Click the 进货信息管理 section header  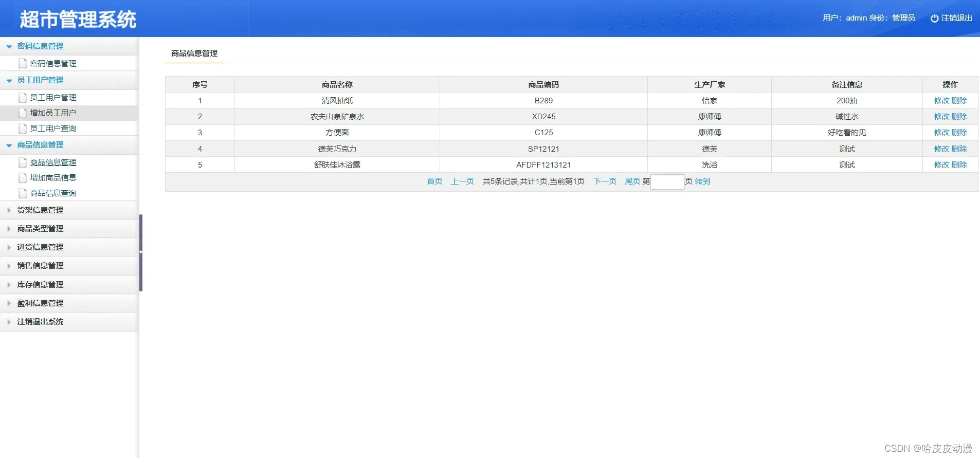(69, 247)
